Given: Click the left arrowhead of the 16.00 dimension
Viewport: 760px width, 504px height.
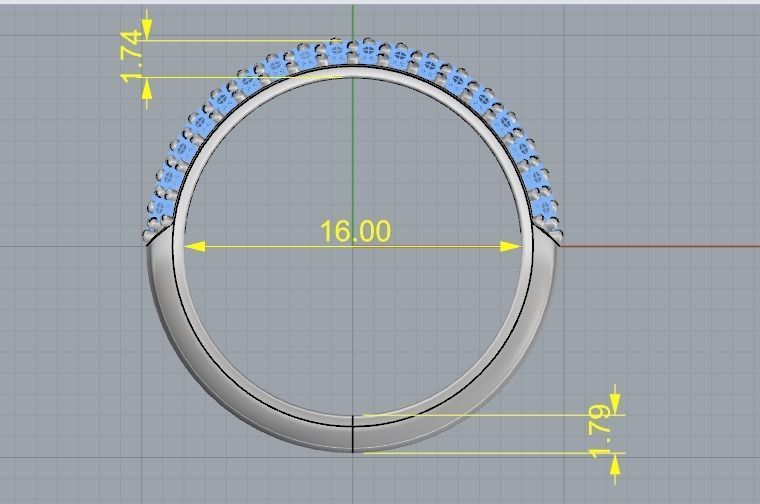Looking at the screenshot, I should tap(195, 247).
